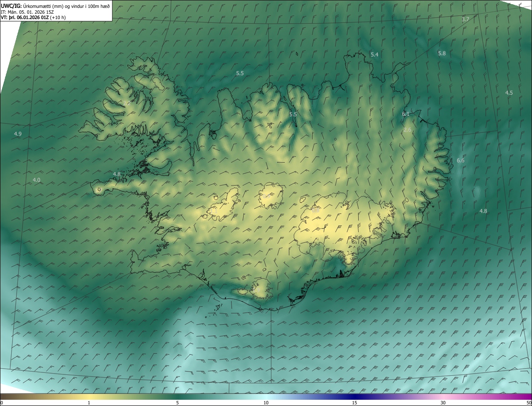Click the faint 1.1 value inside the glacier outline
The image size is (532, 406).
(x=214, y=211)
